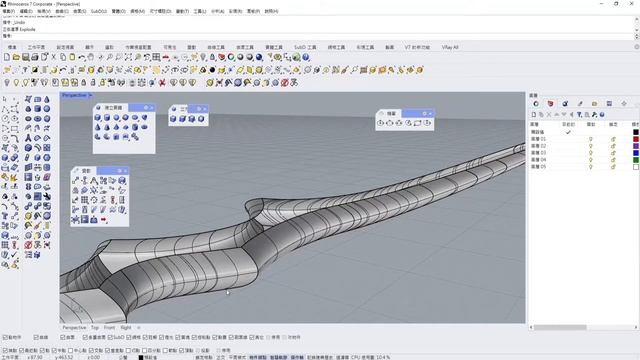Screen dimensions: 640x360
Task: Click the Save diskette icon
Action: (x=25, y=57)
